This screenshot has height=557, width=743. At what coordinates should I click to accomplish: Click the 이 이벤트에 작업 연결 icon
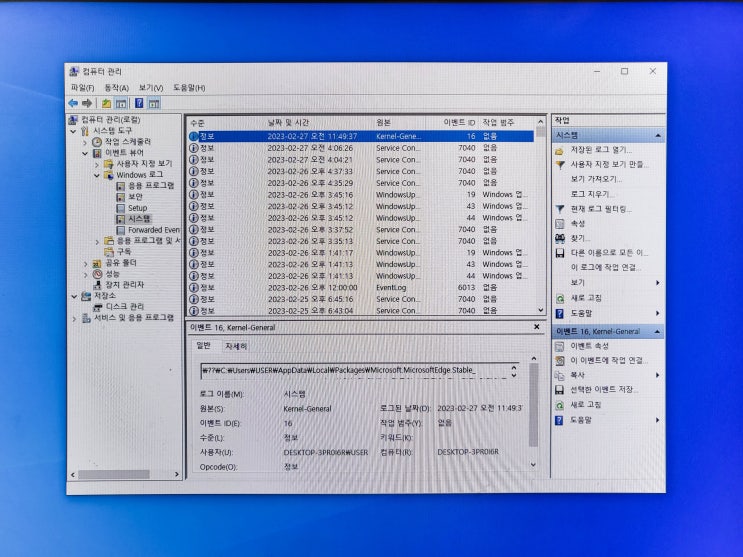[560, 361]
